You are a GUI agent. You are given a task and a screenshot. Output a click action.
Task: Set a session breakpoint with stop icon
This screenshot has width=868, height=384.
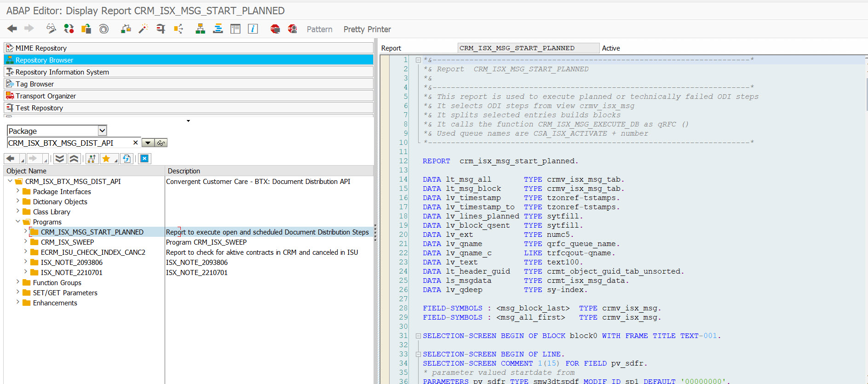tap(275, 29)
